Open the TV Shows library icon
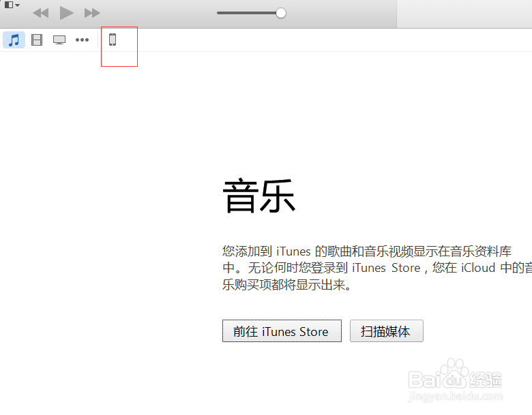 click(59, 40)
